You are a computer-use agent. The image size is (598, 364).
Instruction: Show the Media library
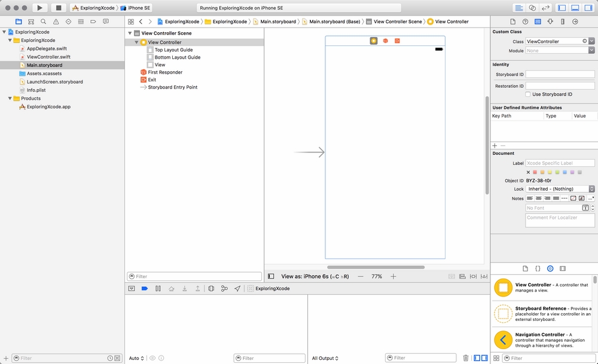coord(563,269)
